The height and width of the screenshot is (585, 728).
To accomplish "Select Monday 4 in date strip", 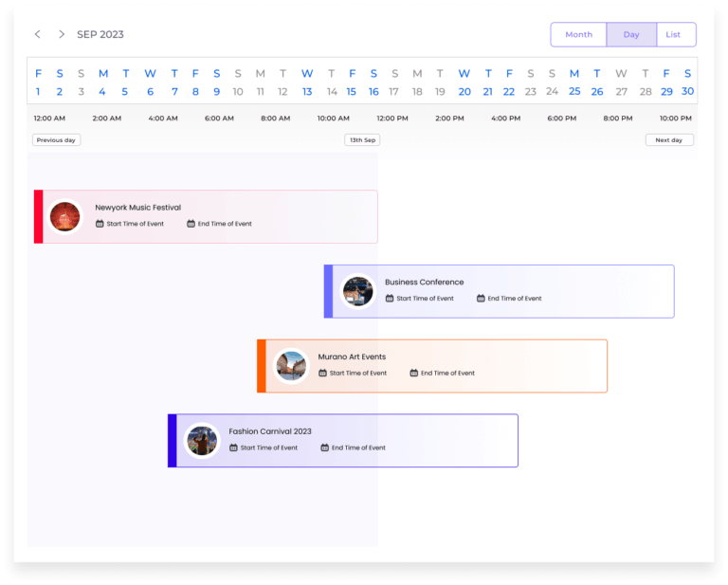I will [x=102, y=82].
